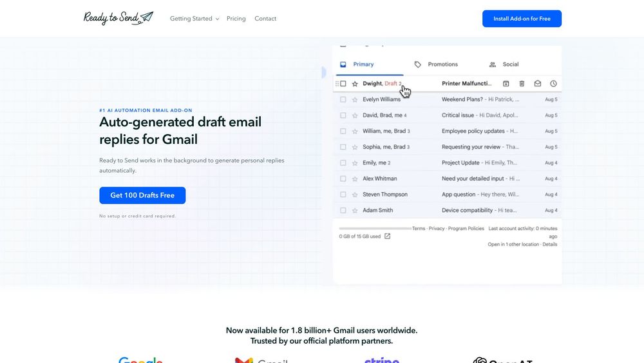644x363 pixels.
Task: Star the Dwight email
Action: 355,83
